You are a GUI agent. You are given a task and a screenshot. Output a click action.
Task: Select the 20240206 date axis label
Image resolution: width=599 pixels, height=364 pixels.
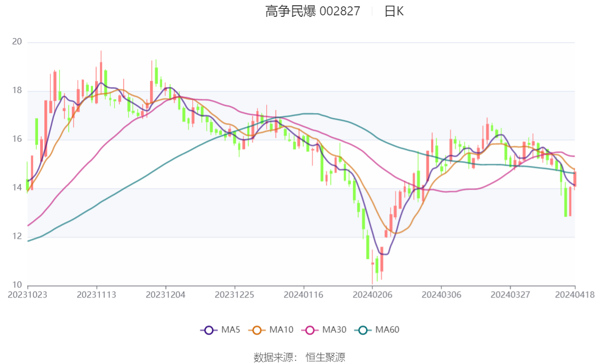click(372, 295)
